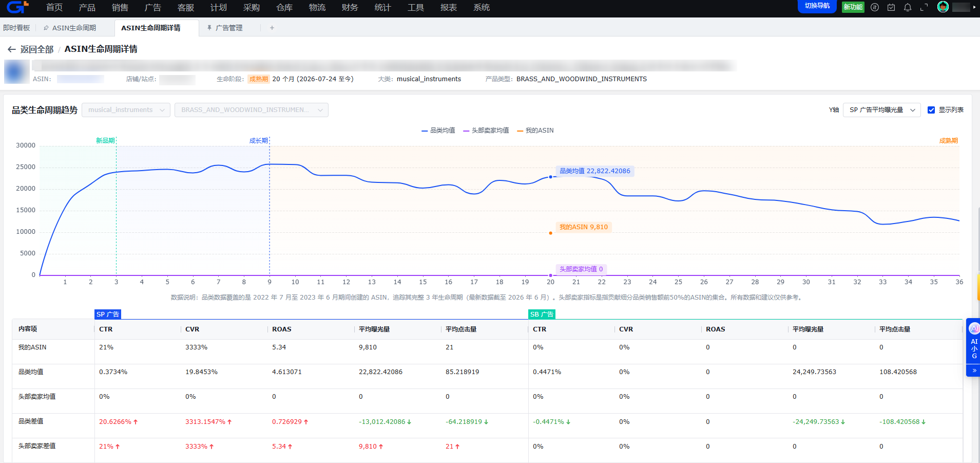Open the AI小G assistant icon
This screenshot has width=980, height=463.
pyautogui.click(x=974, y=327)
